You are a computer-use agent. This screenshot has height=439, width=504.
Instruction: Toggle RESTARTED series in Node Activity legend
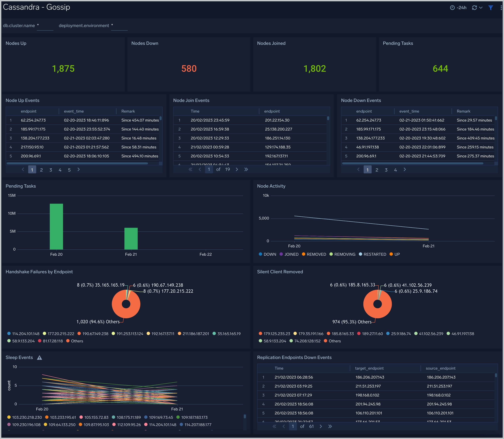(x=372, y=254)
